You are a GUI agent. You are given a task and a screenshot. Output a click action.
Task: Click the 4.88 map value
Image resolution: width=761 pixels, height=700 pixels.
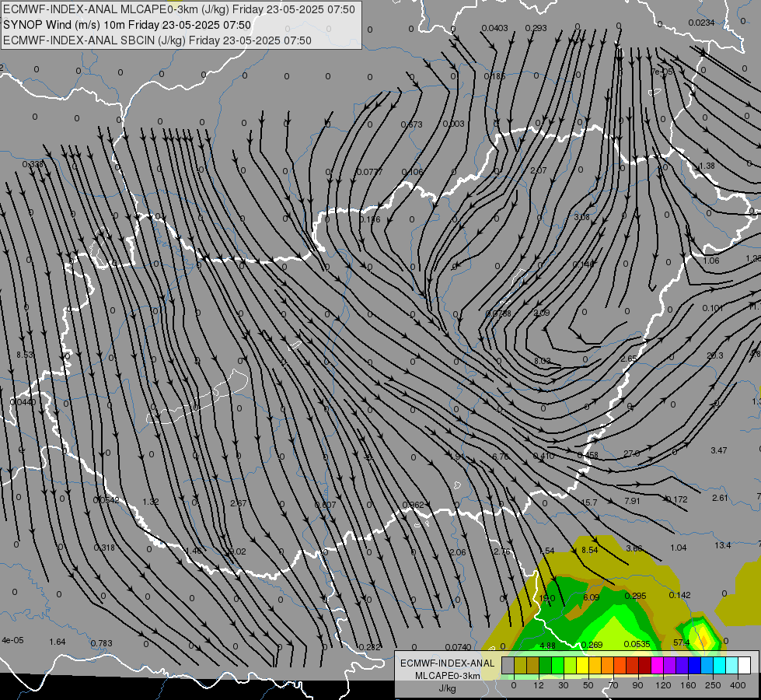click(547, 646)
